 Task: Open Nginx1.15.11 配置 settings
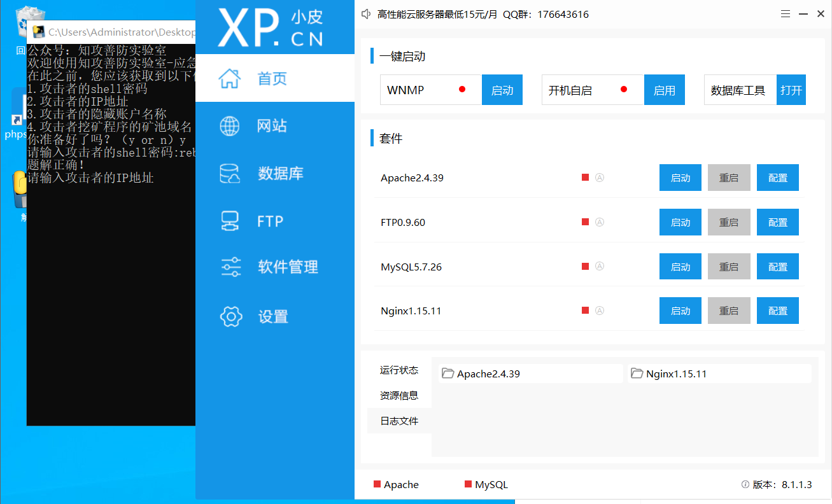(x=778, y=311)
